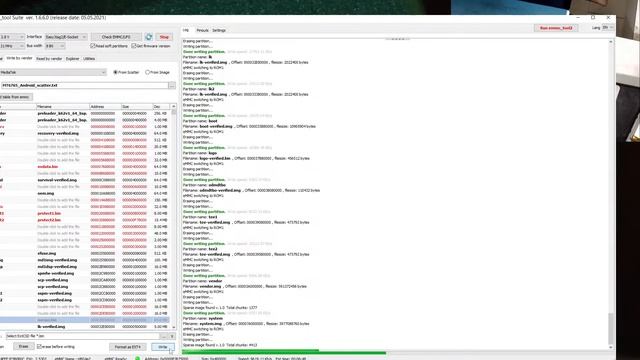Viewport: 640px width, 360px height.
Task: Click the red Stop button
Action: click(164, 37)
